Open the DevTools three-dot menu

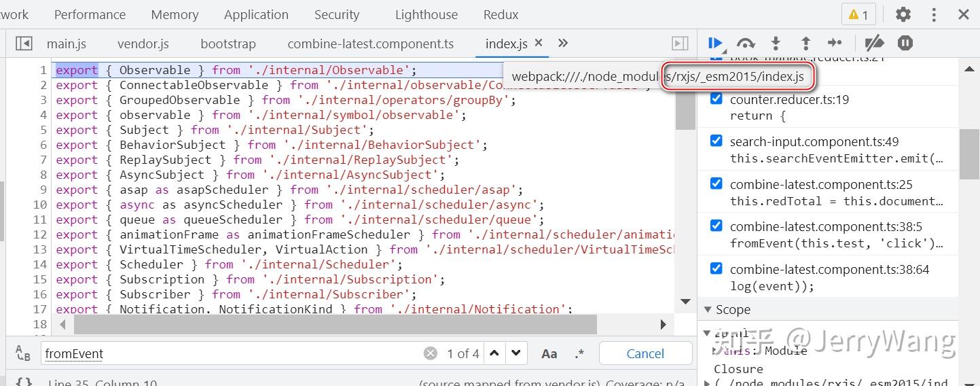[x=934, y=14]
